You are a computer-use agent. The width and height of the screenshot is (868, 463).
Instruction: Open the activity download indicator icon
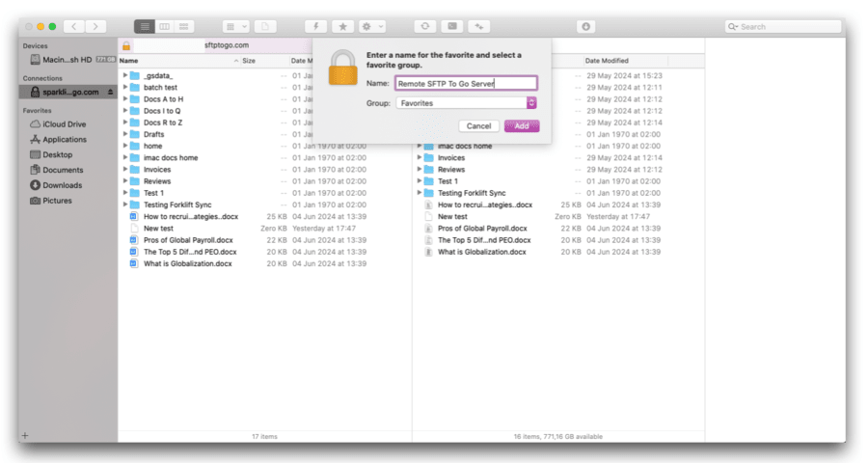pyautogui.click(x=585, y=26)
